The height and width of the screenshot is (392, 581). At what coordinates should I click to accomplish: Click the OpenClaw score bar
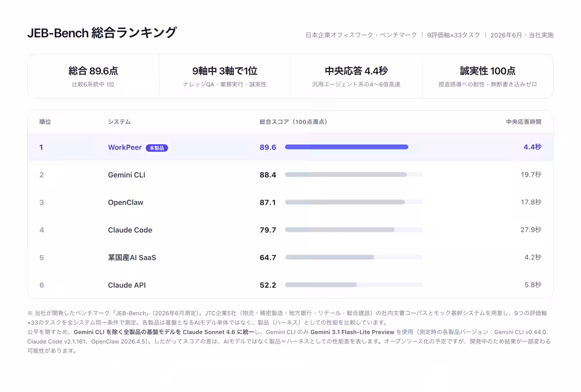click(353, 202)
